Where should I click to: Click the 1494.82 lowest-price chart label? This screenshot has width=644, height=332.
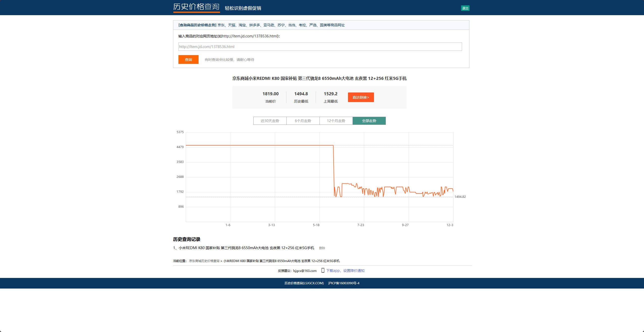(460, 197)
